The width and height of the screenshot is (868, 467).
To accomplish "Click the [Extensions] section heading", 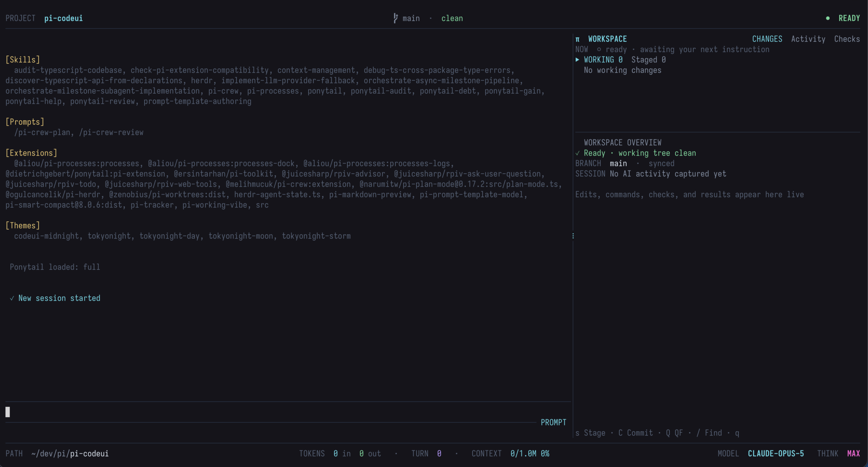I will pyautogui.click(x=31, y=153).
